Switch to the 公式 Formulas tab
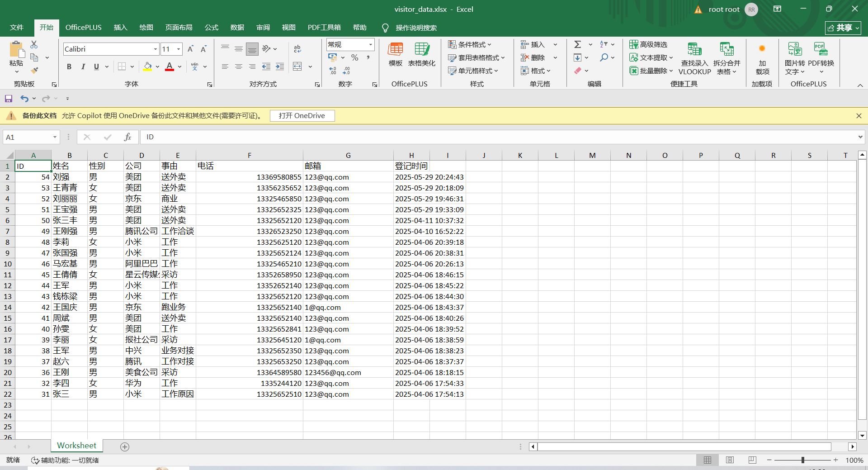The height and width of the screenshot is (470, 868). click(211, 28)
